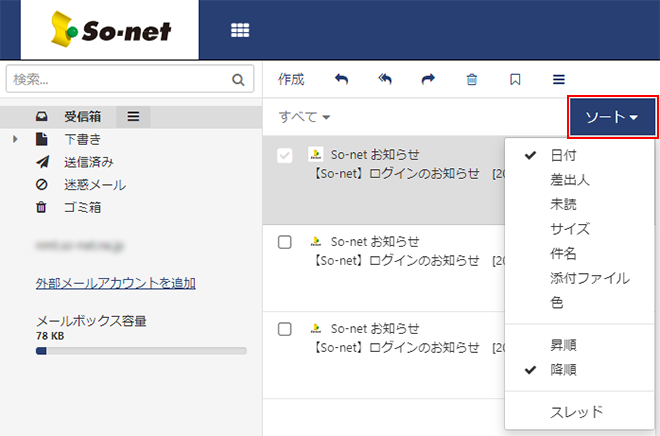660x436 pixels.
Task: Click the reply-all double arrow icon
Action: tap(385, 79)
